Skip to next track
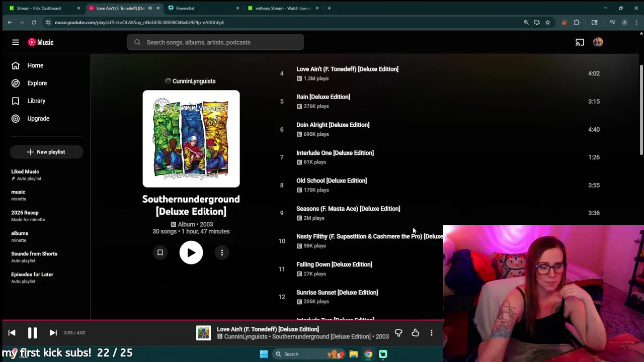644x362 pixels. 53,333
